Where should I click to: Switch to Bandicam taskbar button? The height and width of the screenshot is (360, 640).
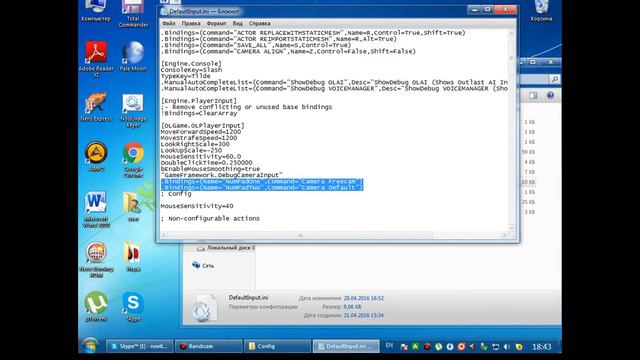pos(209,346)
